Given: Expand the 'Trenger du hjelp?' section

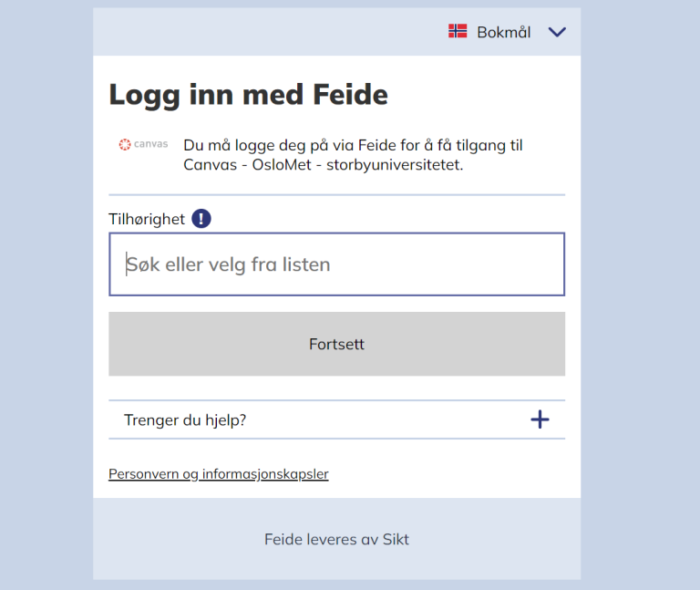Looking at the screenshot, I should point(186,420).
